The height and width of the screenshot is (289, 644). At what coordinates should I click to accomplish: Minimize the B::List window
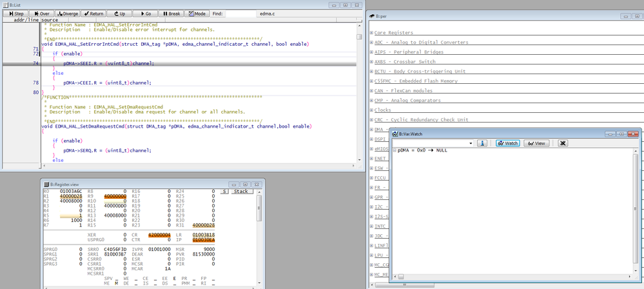334,5
